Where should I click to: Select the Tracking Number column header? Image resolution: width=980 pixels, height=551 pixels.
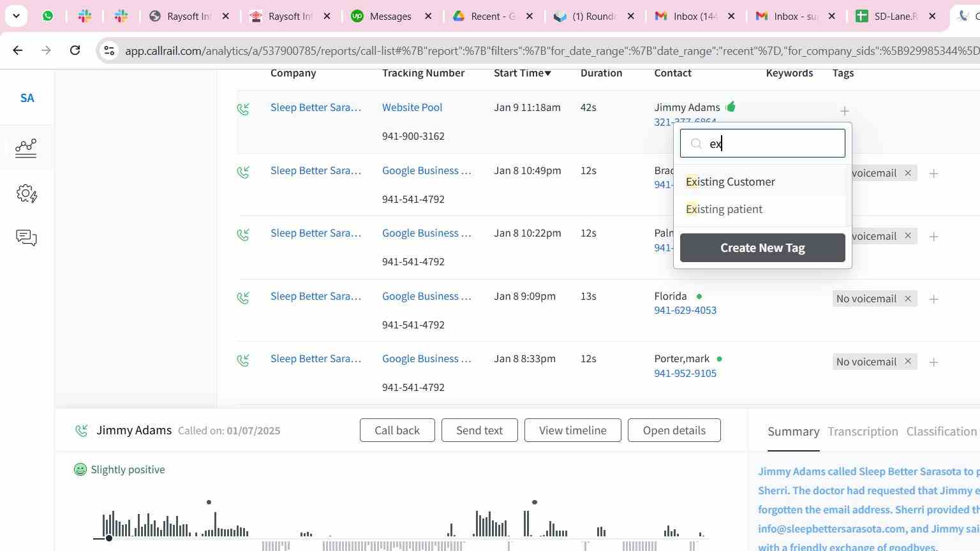coord(423,73)
